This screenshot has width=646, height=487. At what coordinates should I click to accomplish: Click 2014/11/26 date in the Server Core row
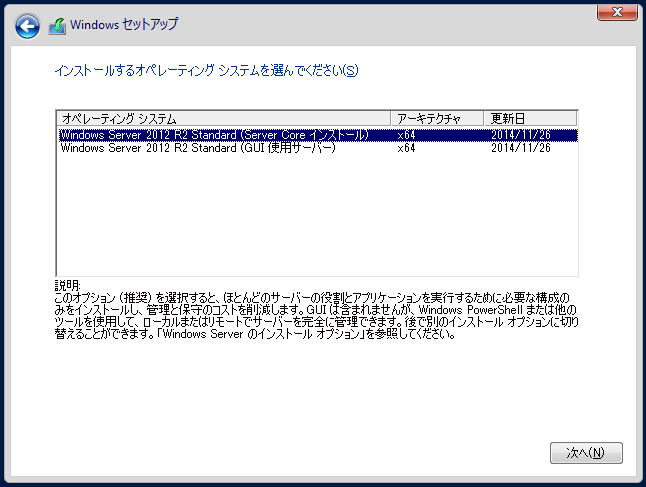(521, 135)
